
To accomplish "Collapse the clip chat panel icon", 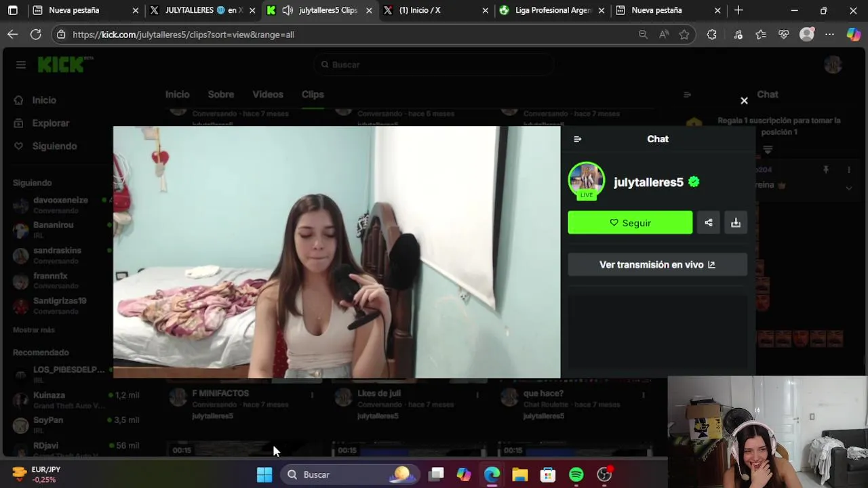I will click(x=578, y=139).
